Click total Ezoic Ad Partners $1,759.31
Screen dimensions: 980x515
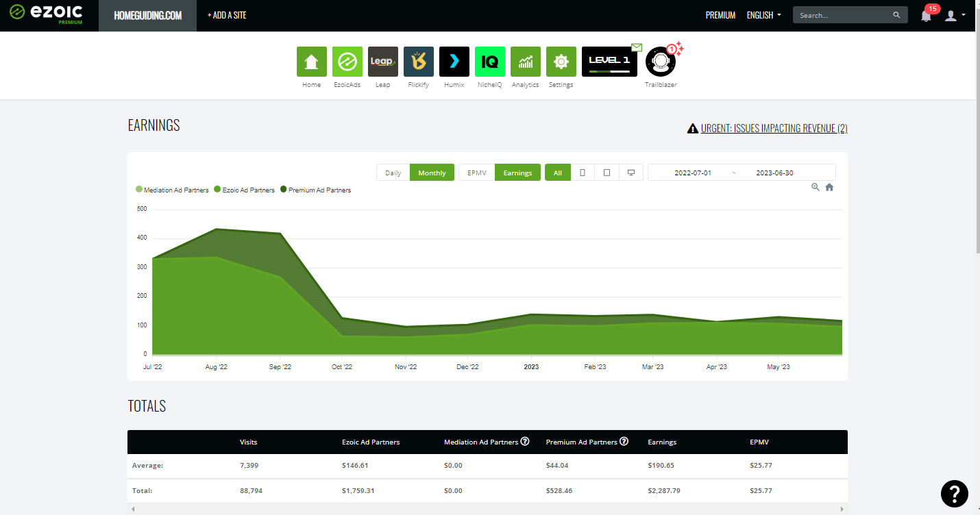(358, 490)
